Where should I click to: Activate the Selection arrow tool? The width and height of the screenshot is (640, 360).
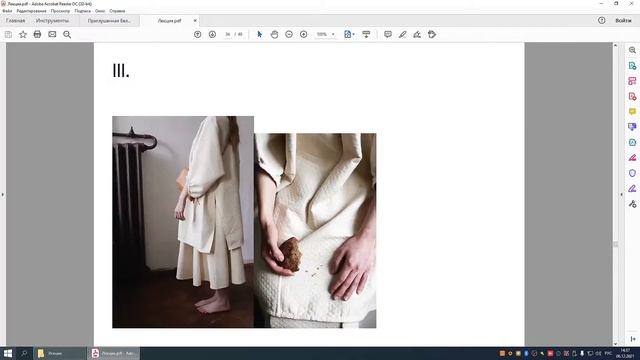(260, 35)
